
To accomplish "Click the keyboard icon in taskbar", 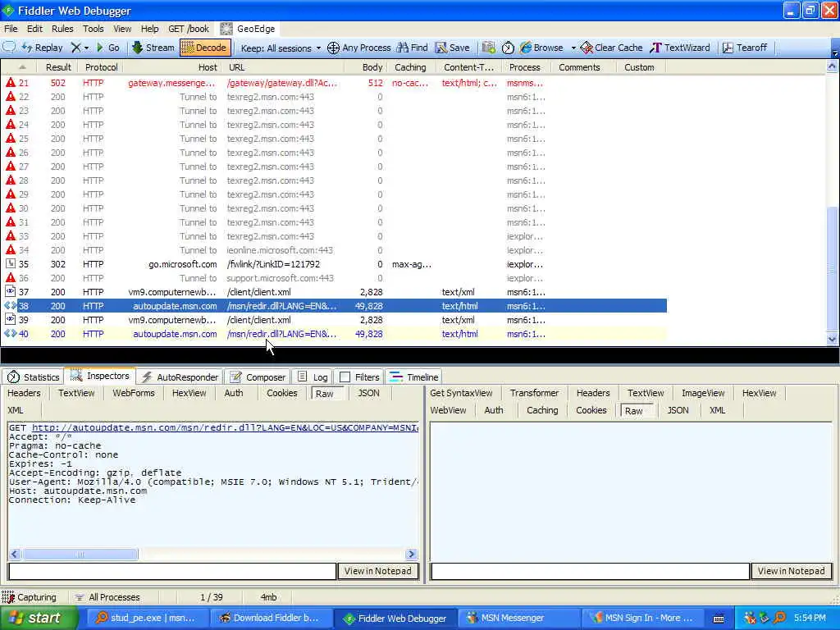I will [719, 619].
